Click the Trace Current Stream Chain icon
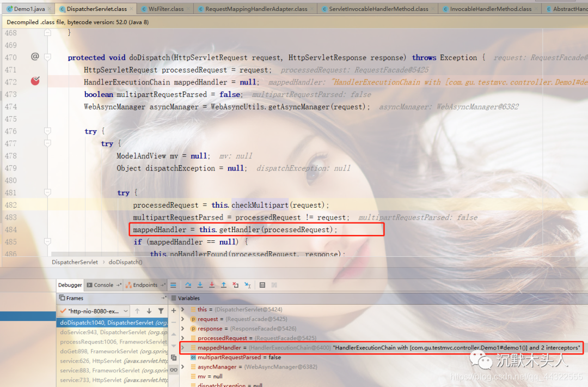Viewport: 588px width, 387px height. point(274,285)
